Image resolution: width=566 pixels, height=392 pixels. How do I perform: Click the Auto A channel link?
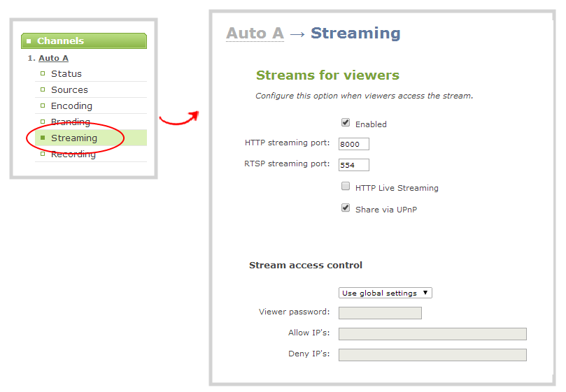(x=53, y=58)
